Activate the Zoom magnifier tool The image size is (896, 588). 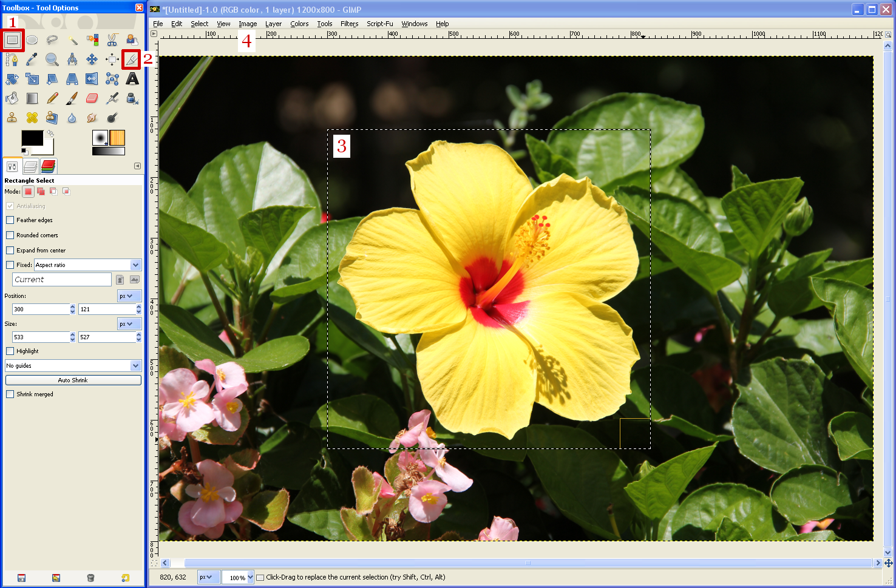(x=52, y=59)
